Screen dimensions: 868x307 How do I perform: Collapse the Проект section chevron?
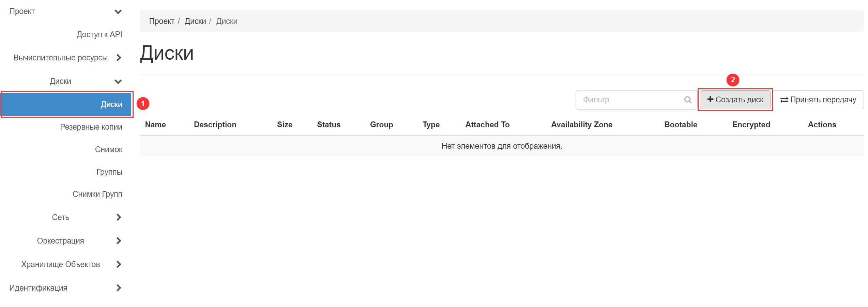pos(118,12)
